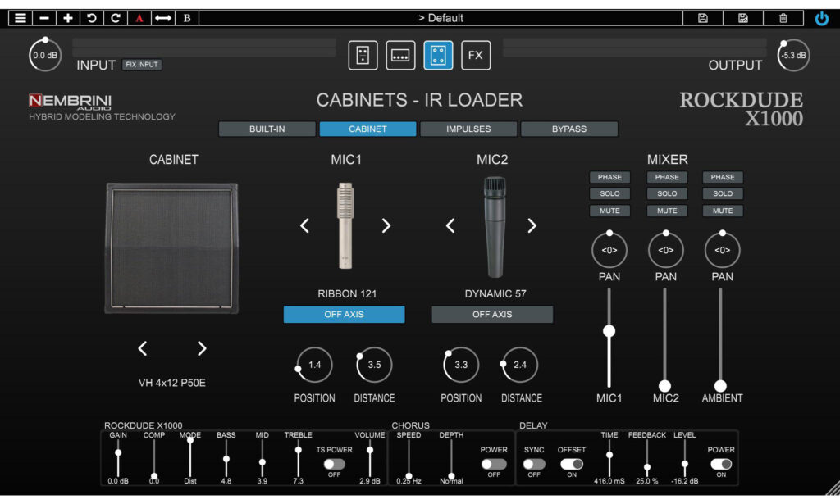Screen dimensions: 840x504
Task: Click the MIC2 DISTANCE knob
Action: pos(519,365)
